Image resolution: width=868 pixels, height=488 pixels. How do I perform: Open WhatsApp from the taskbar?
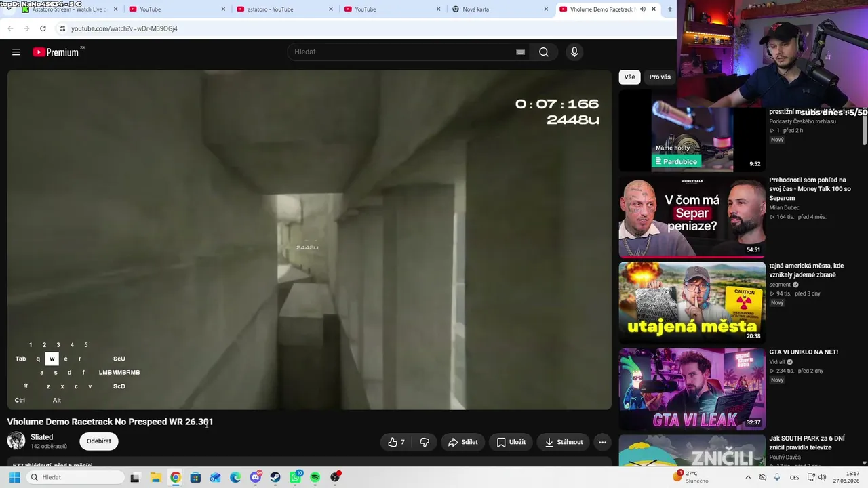click(x=296, y=477)
